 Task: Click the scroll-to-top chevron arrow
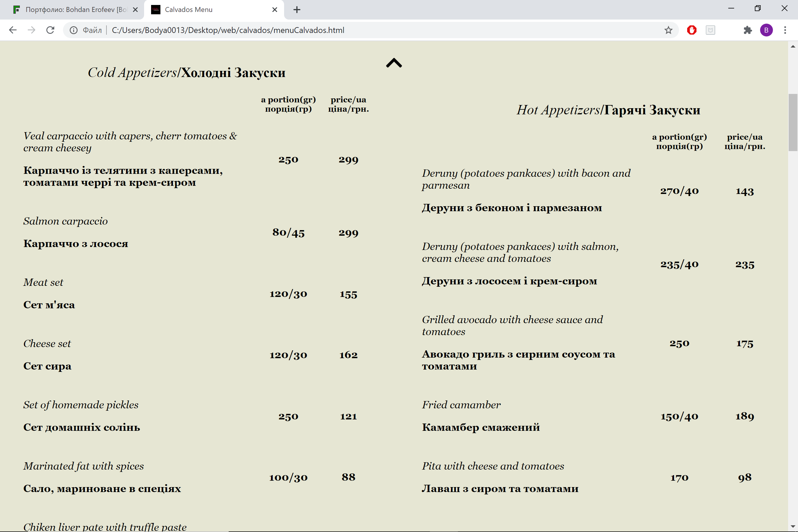[394, 63]
